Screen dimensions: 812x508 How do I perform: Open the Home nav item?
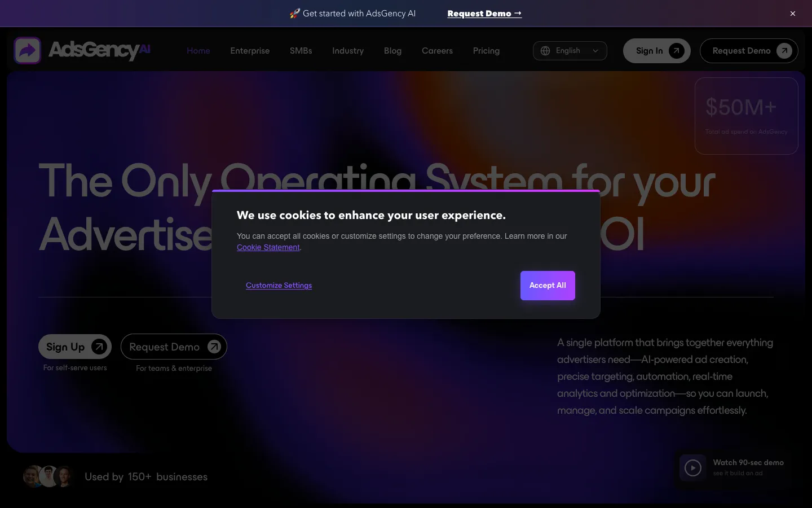click(x=198, y=51)
